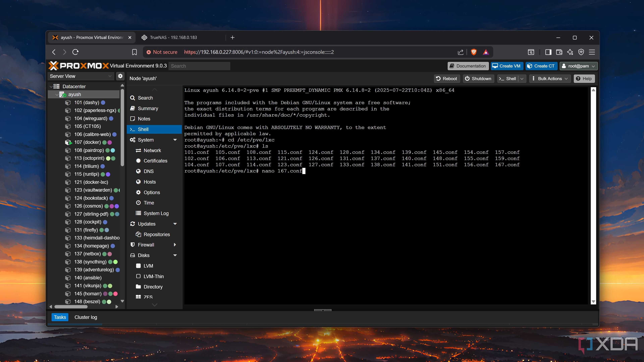Open the Notes menu item
This screenshot has height=362, width=644.
pyautogui.click(x=144, y=119)
